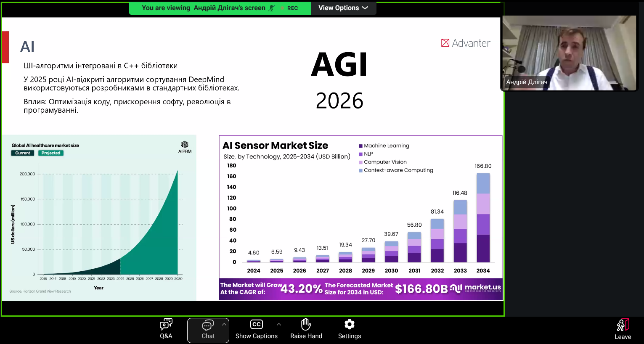The width and height of the screenshot is (644, 344).
Task: Click the speaker name label Андрій Длігач
Action: tap(527, 82)
